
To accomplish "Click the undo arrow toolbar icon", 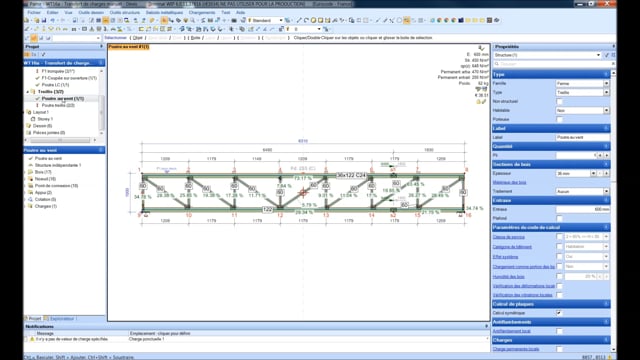I will pyautogui.click(x=53, y=20).
